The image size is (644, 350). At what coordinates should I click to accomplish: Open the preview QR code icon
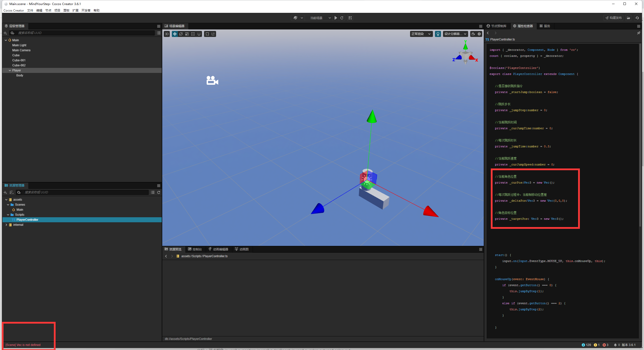coord(350,18)
